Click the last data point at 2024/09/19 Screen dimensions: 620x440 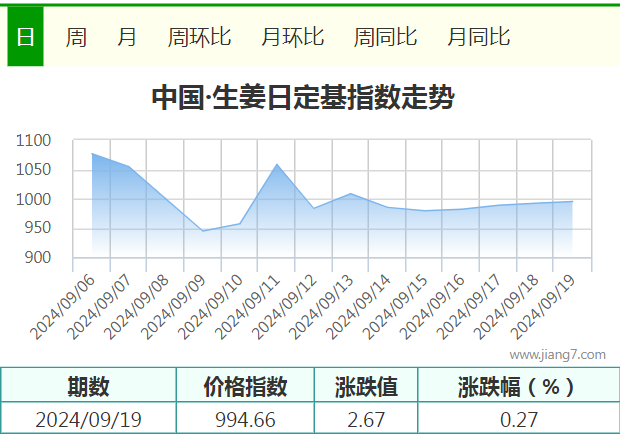point(572,202)
